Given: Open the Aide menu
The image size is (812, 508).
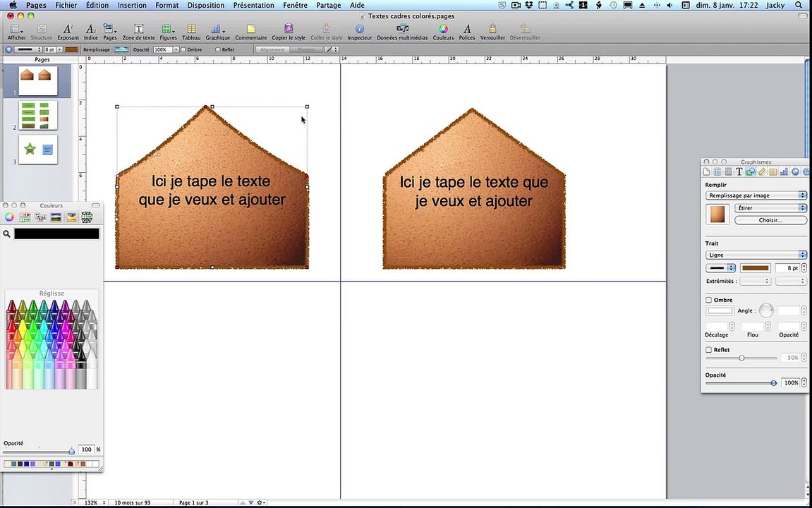Looking at the screenshot, I should coord(357,5).
